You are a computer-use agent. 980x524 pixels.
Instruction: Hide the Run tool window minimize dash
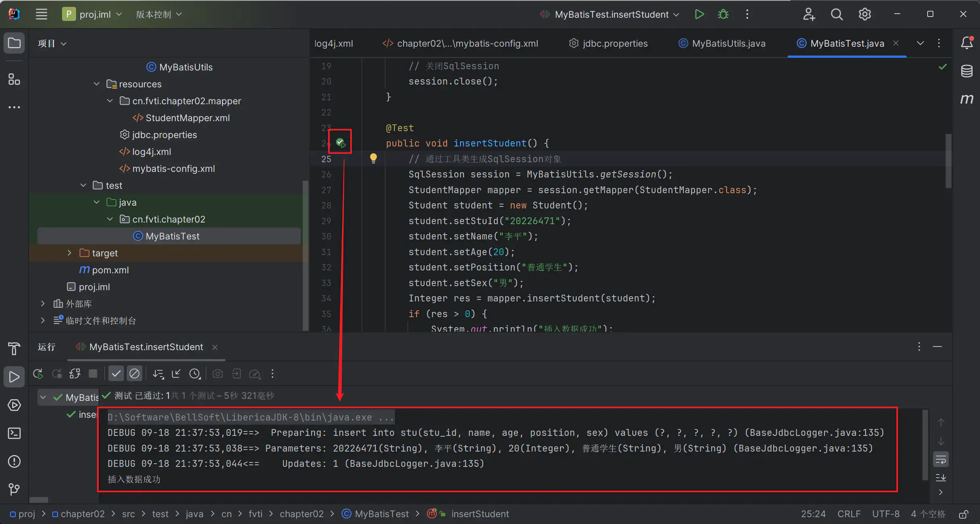(x=937, y=347)
